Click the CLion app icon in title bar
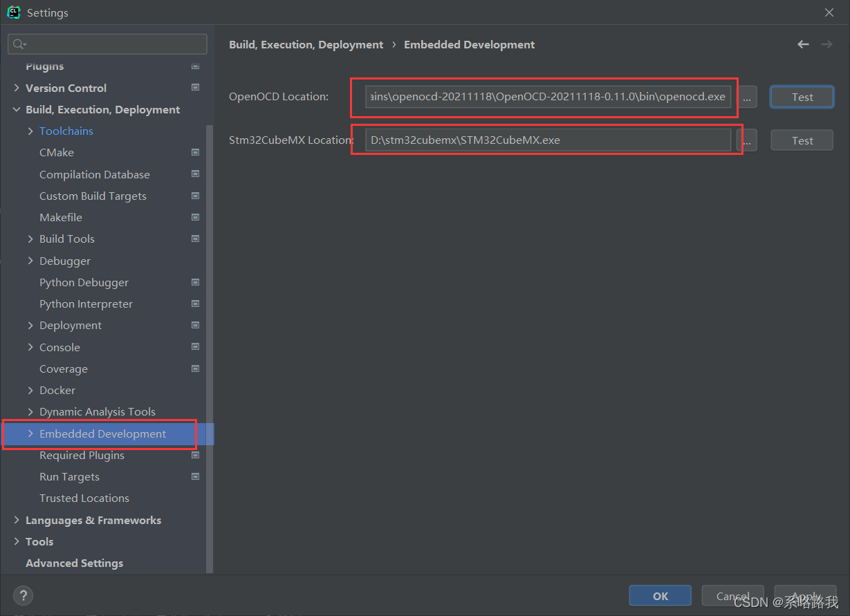The image size is (850, 616). [13, 12]
